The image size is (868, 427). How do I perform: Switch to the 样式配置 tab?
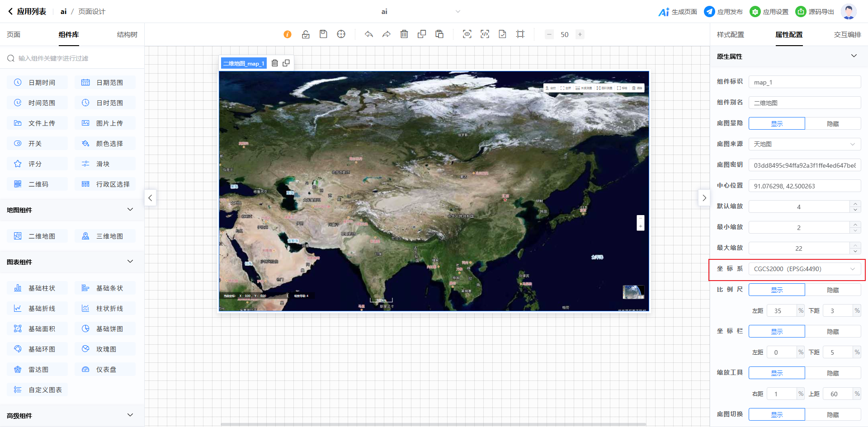point(730,35)
